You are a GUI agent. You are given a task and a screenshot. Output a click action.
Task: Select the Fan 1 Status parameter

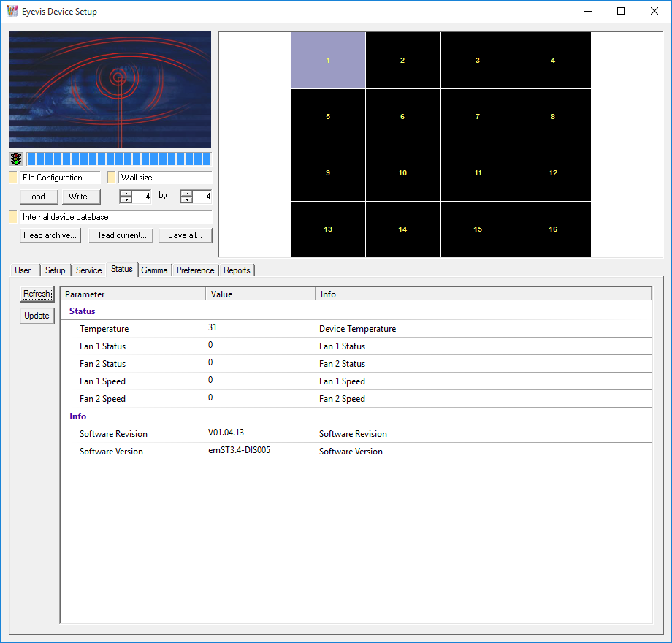tap(356, 346)
